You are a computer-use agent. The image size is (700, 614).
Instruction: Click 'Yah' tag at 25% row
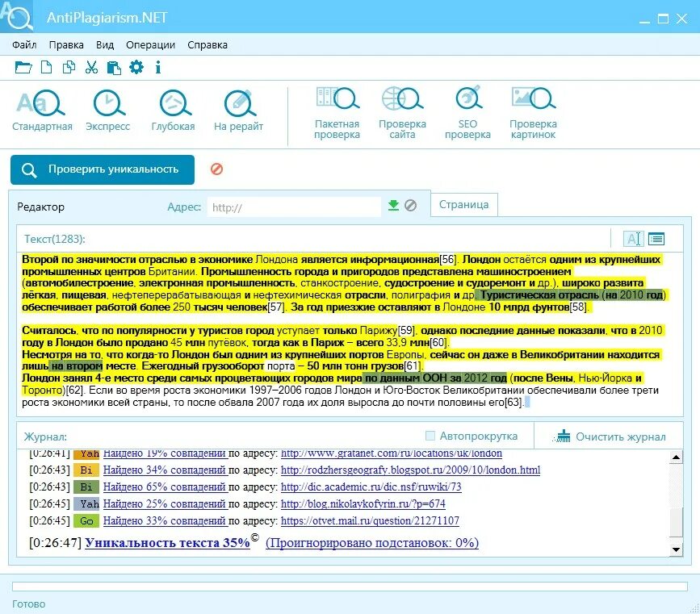[86, 503]
